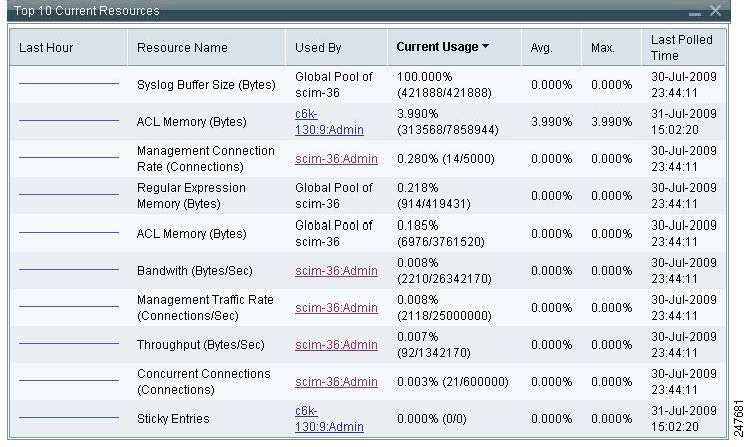The image size is (753, 447).
Task: Open scim-36:Admin link for Management Traffic Rate
Action: click(x=336, y=308)
